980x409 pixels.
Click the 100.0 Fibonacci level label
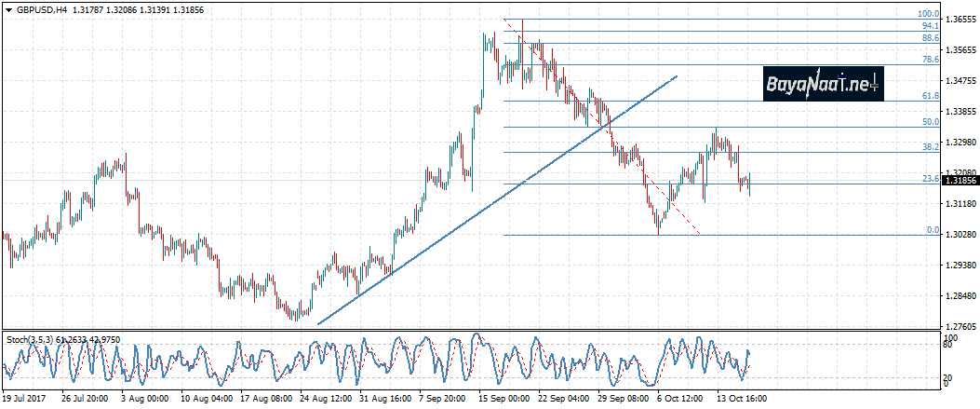(x=927, y=14)
